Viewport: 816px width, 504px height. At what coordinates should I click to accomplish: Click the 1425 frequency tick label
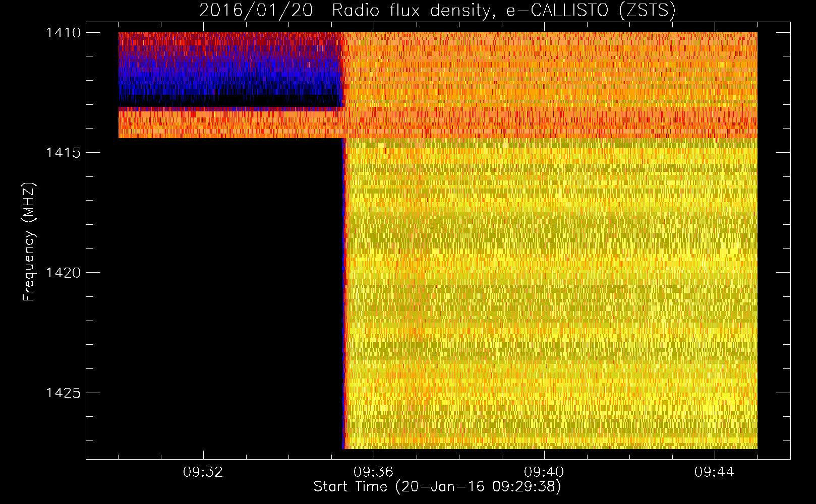(63, 393)
